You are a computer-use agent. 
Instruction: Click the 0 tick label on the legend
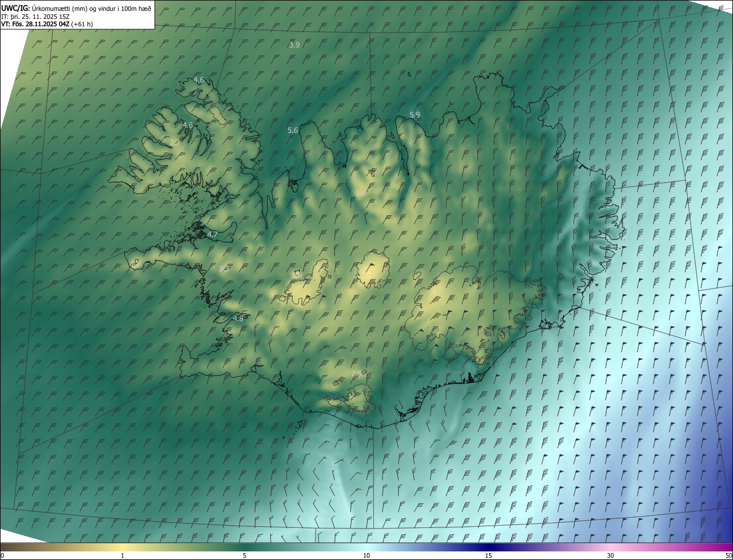click(x=2, y=556)
